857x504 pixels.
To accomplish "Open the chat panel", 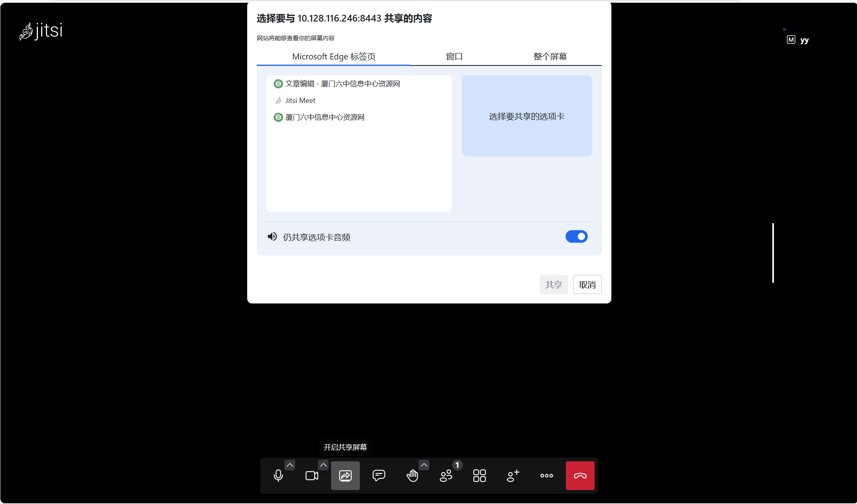I will coord(379,475).
